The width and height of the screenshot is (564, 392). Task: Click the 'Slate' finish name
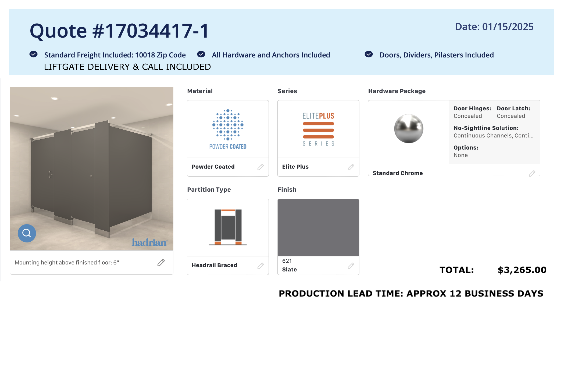click(x=290, y=270)
